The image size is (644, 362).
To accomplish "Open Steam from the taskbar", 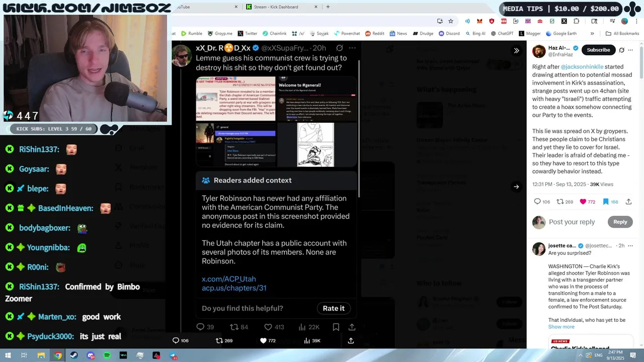I will tap(74, 355).
